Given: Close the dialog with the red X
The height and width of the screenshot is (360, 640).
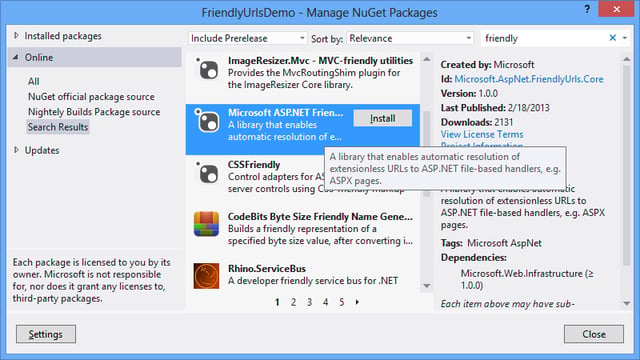Looking at the screenshot, I should point(616,9).
